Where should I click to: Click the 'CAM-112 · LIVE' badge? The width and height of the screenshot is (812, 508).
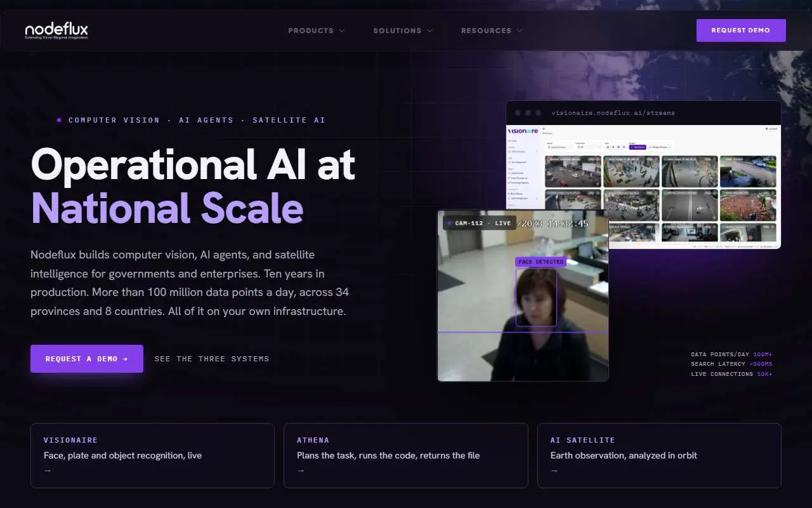479,224
